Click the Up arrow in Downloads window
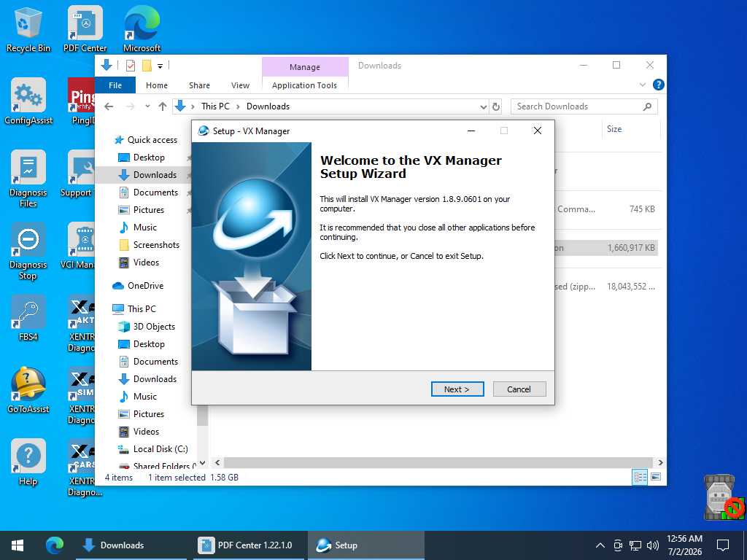 (x=163, y=106)
